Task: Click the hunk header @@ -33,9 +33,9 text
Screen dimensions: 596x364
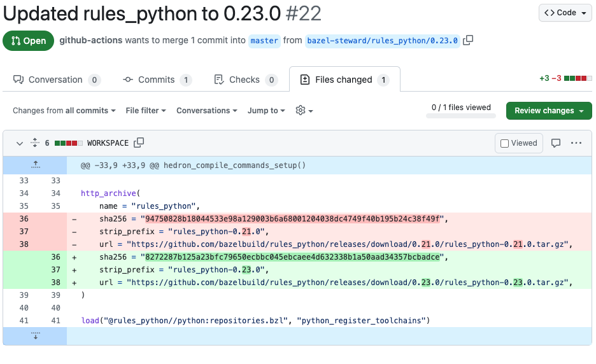Action: tap(193, 165)
